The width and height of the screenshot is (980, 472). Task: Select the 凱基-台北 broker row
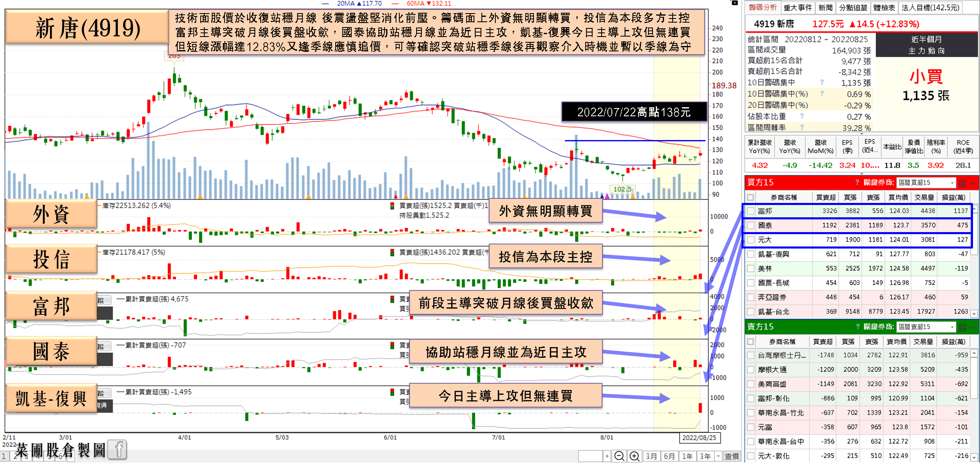click(x=858, y=311)
